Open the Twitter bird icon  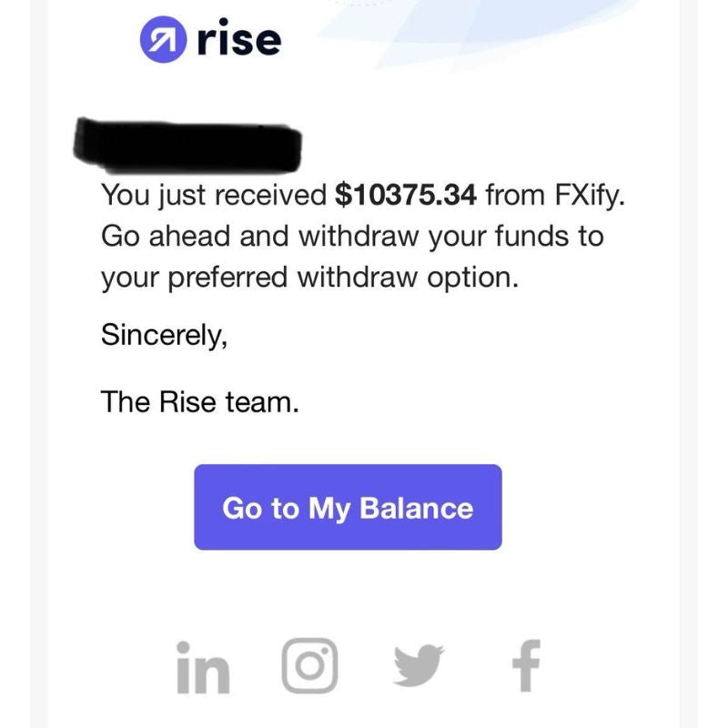tap(418, 666)
